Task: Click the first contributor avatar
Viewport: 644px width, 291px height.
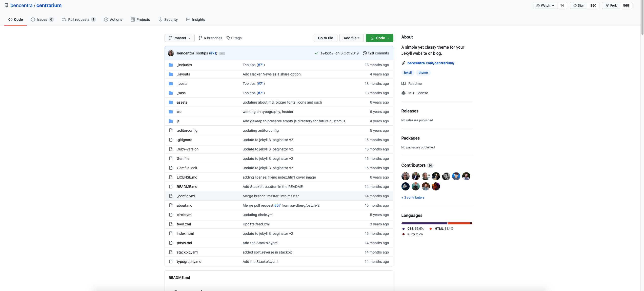Action: point(406,176)
